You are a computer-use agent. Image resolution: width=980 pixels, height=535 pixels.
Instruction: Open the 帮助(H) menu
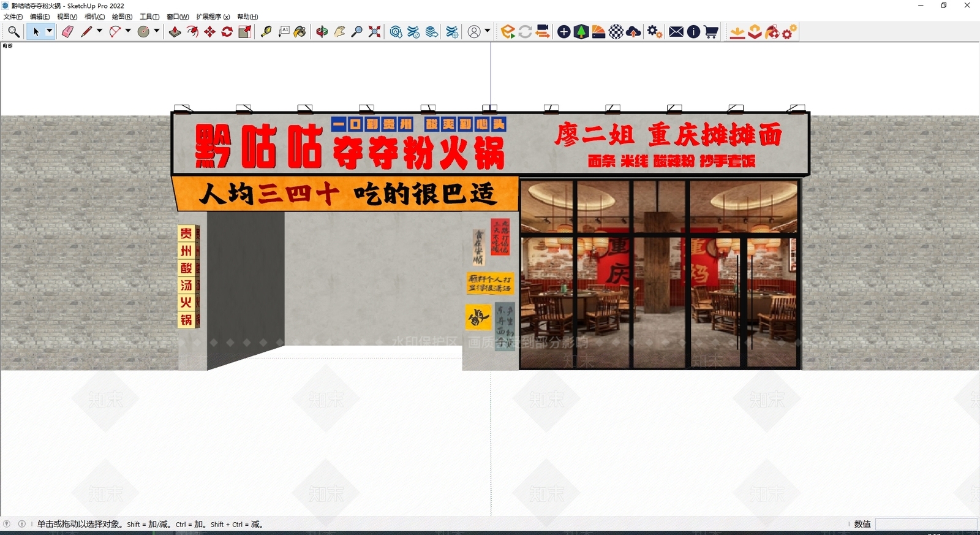click(x=247, y=17)
